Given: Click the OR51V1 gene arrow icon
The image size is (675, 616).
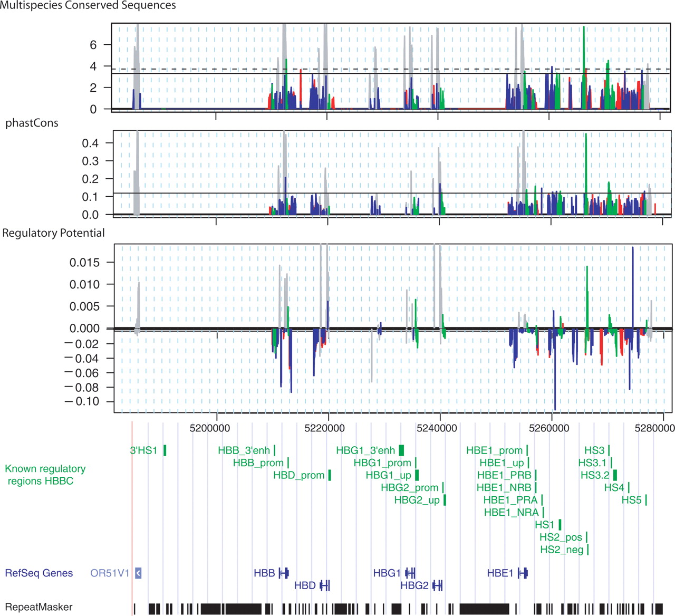Looking at the screenshot, I should pyautogui.click(x=138, y=573).
